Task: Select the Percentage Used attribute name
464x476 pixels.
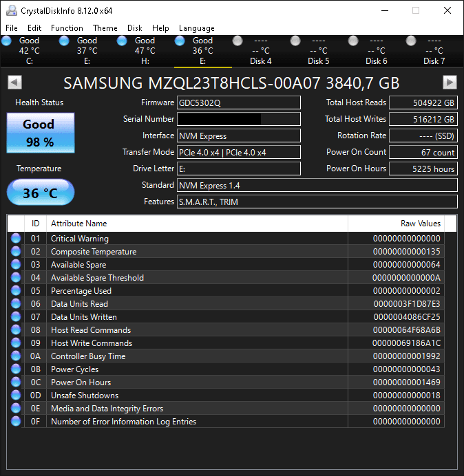Action: pyautogui.click(x=81, y=291)
